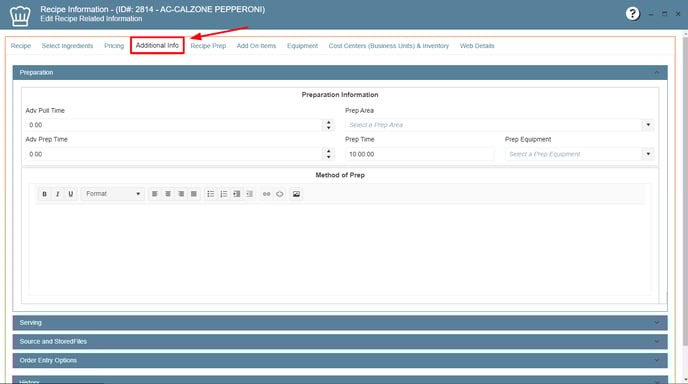Go to Add On Items tab

click(256, 46)
